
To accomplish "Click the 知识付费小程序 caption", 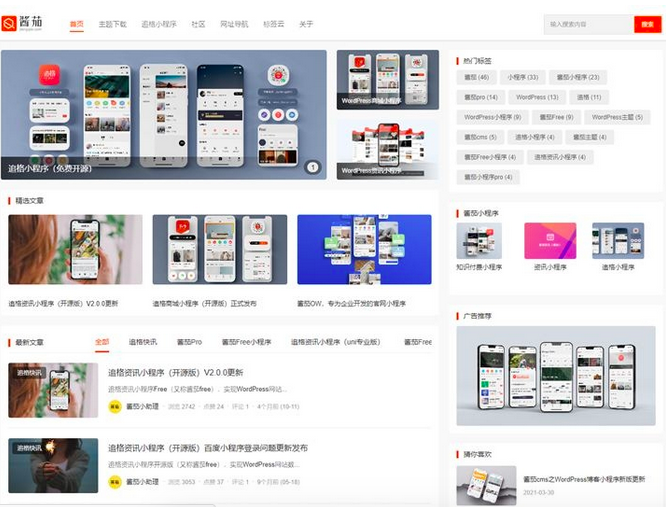I will 479,267.
